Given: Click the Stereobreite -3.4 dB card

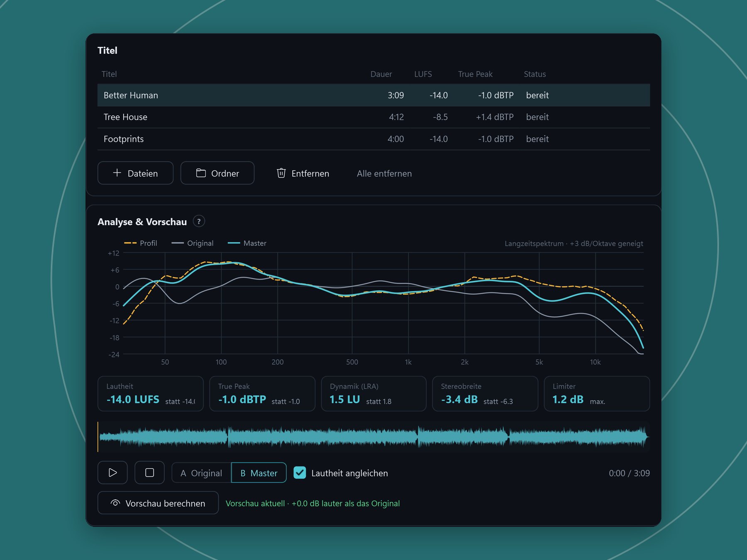Looking at the screenshot, I should coord(485,394).
